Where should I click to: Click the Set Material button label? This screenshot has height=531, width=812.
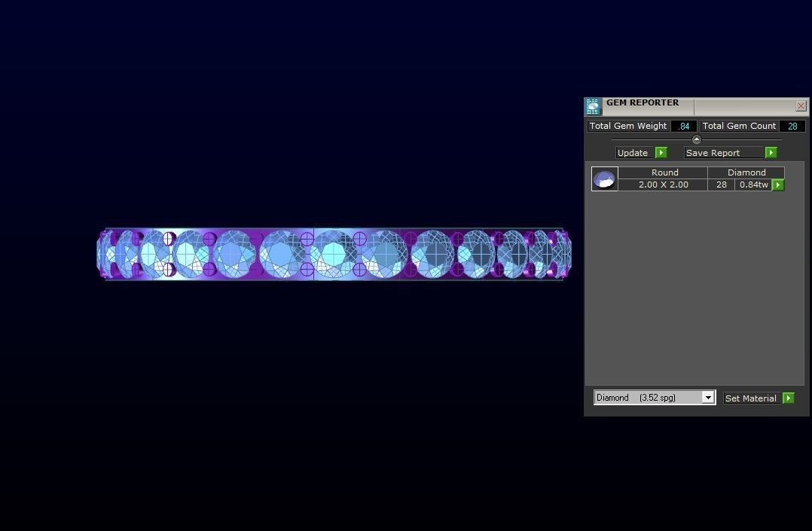[x=753, y=398]
